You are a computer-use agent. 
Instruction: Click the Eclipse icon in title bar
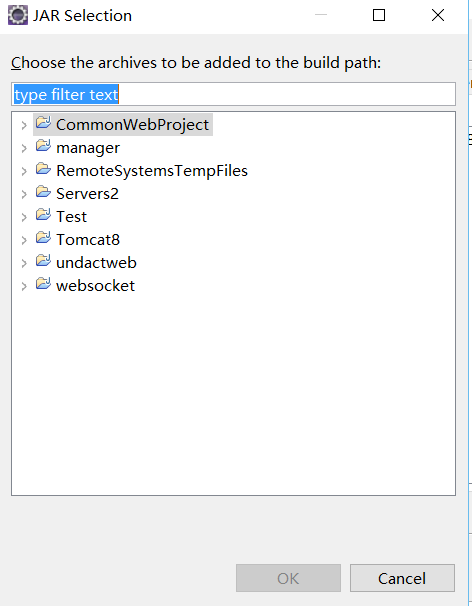[x=18, y=15]
